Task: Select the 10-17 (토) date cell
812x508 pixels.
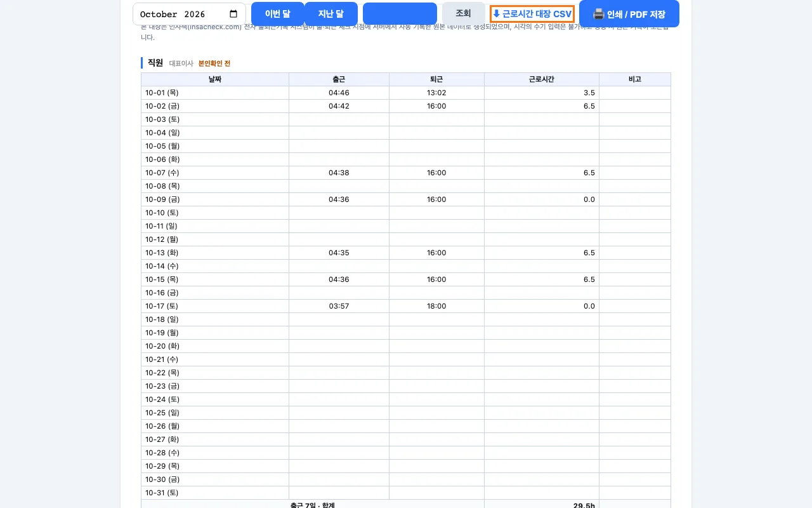Action: tap(215, 306)
